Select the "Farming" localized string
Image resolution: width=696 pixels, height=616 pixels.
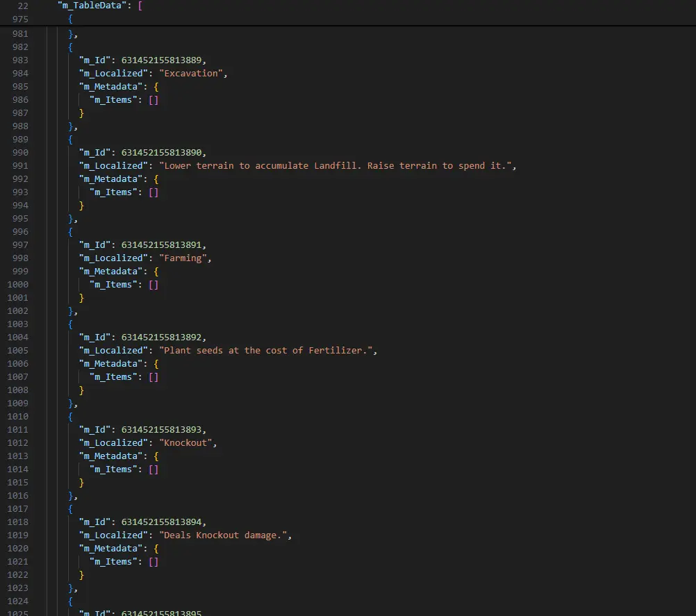click(183, 258)
